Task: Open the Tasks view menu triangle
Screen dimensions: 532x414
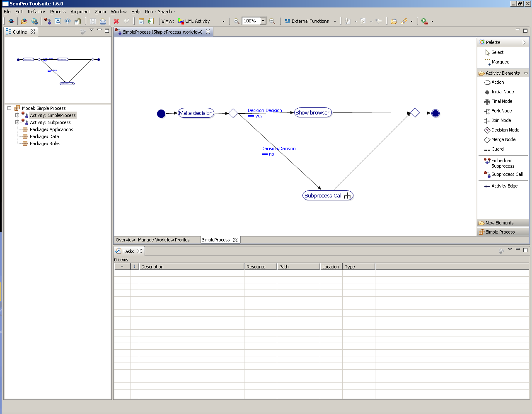Action: (510, 249)
